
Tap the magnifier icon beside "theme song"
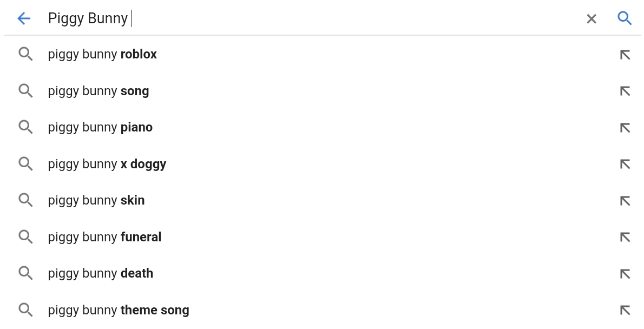tap(25, 310)
